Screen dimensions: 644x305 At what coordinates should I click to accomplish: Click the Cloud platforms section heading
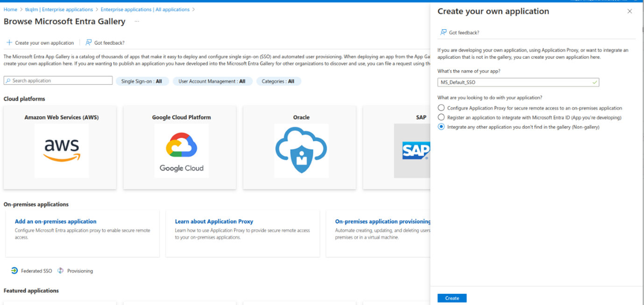coord(24,99)
